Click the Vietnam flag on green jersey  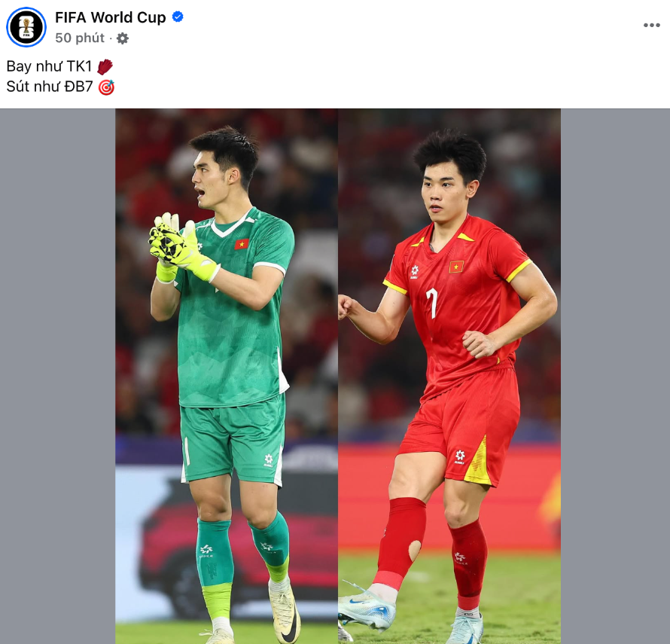[242, 244]
